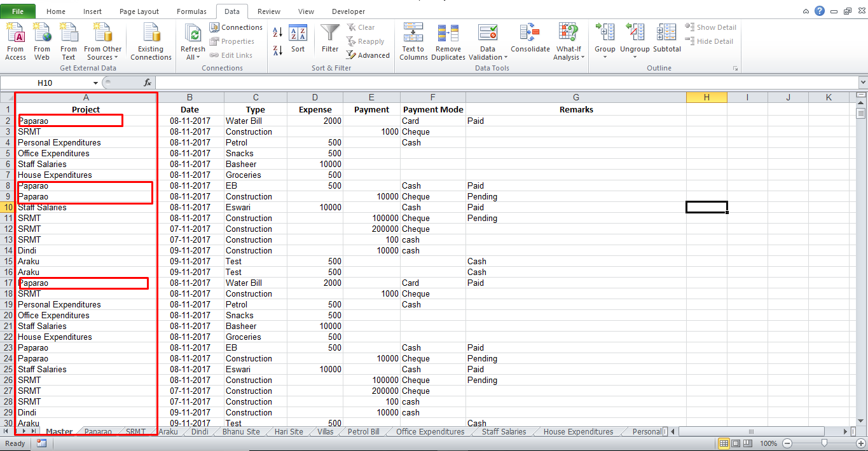Open Excel Help question mark icon
The height and width of the screenshot is (451, 868).
tap(820, 11)
